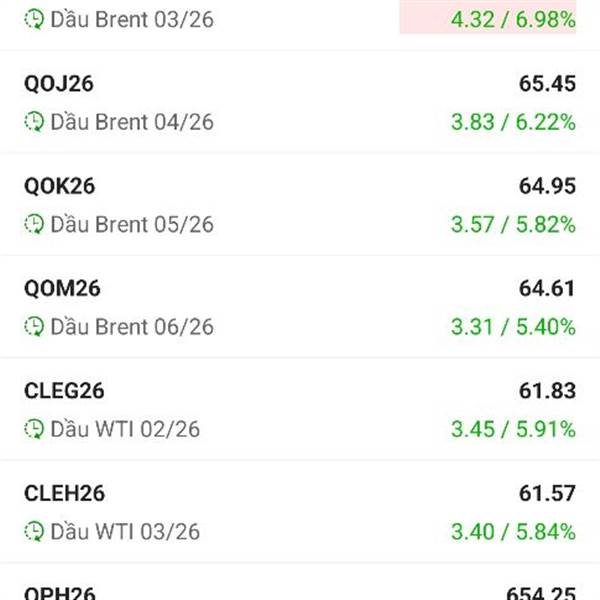Click the clock icon next to Dầu WTI 02/26
This screenshot has height=600, width=600.
(x=34, y=429)
